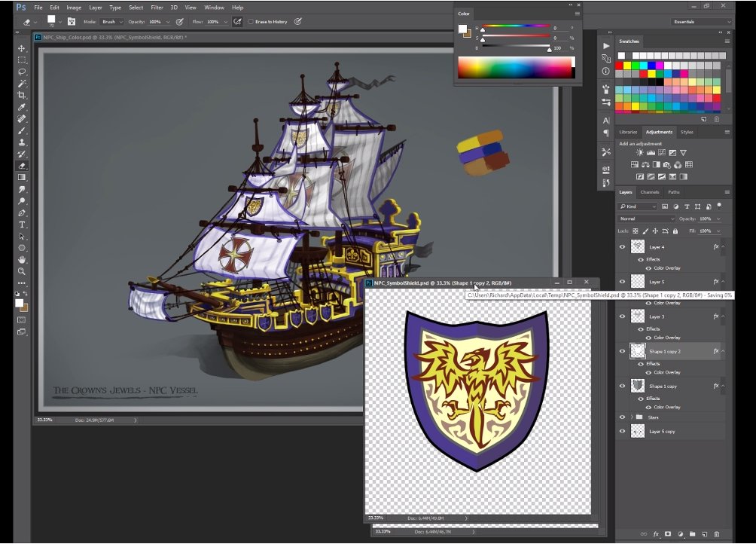Add a Curves adjustment layer
Screen dimensions: 756x544
(662, 152)
